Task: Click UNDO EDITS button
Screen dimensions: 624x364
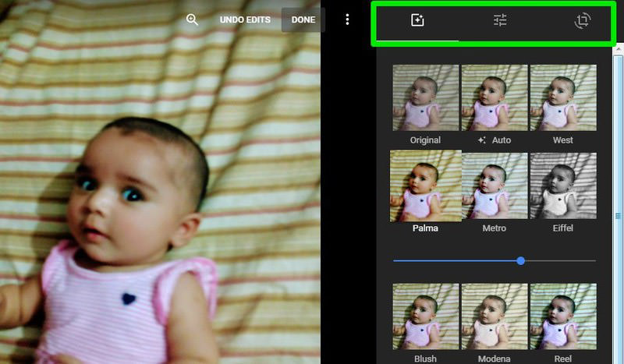Action: (x=245, y=20)
